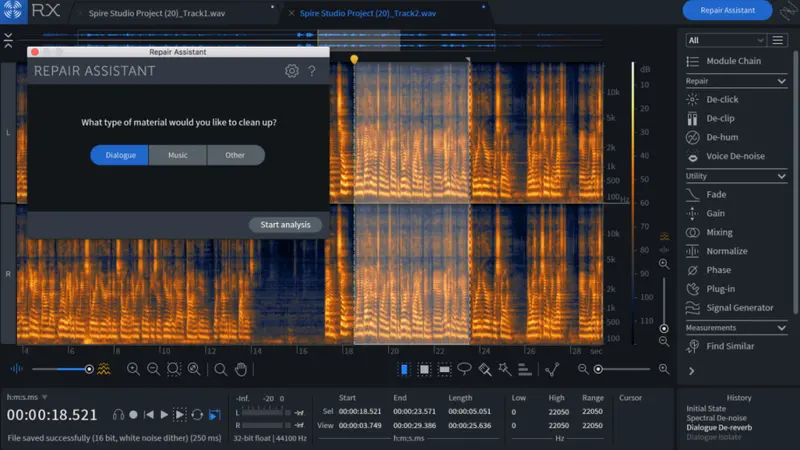Select the zoom magnifier tool
The image size is (800, 450).
click(220, 369)
